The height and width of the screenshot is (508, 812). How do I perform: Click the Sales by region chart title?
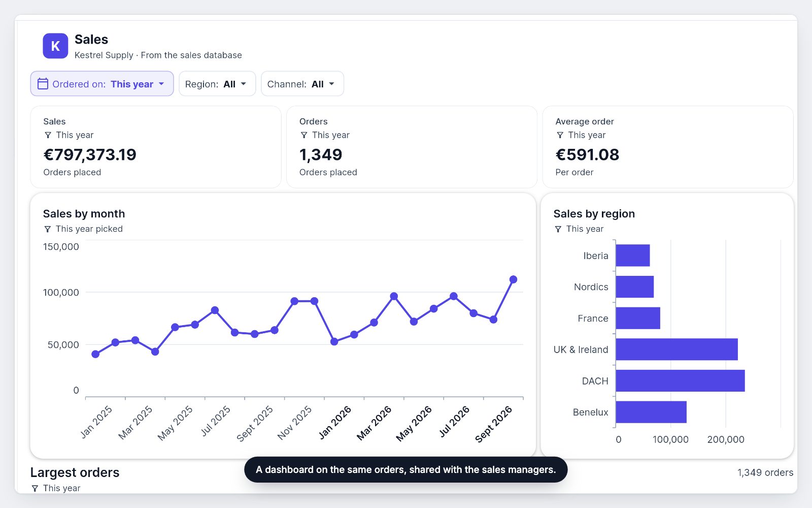click(594, 214)
